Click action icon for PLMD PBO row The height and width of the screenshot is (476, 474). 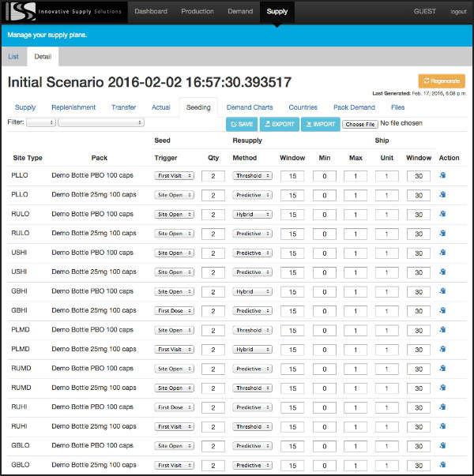[442, 330]
